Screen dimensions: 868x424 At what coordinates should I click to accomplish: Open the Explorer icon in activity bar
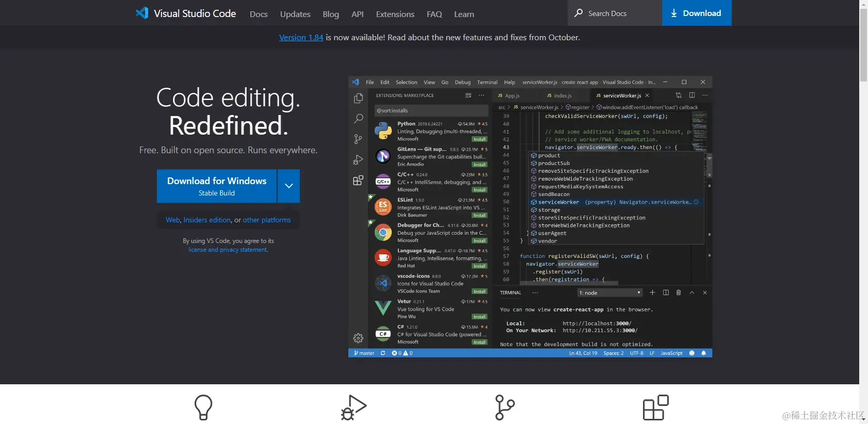point(358,98)
